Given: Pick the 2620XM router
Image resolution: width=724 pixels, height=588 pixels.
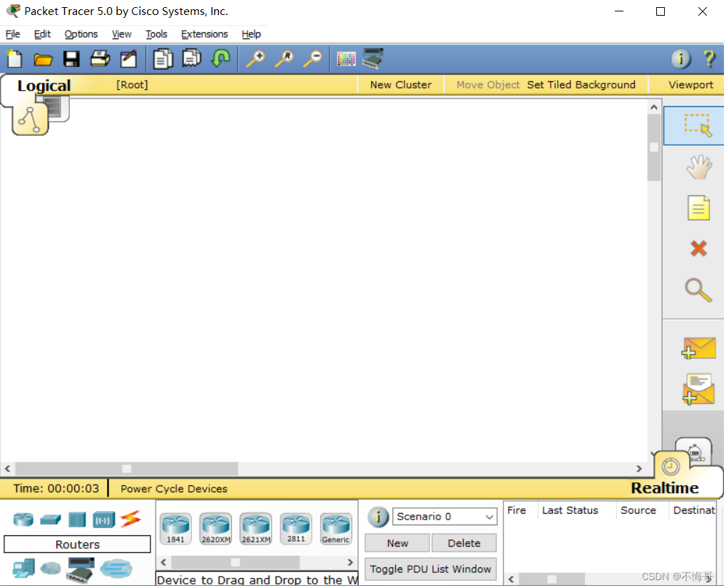Looking at the screenshot, I should coord(215,529).
